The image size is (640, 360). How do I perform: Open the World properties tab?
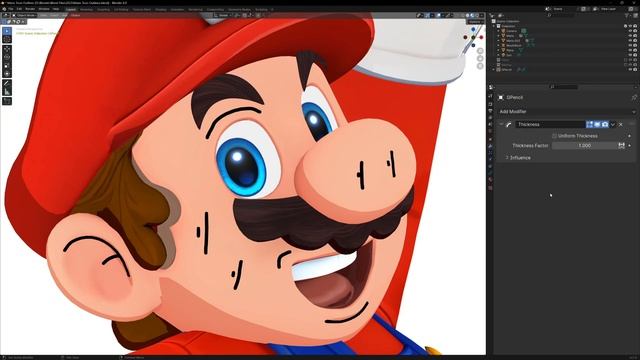click(x=490, y=131)
